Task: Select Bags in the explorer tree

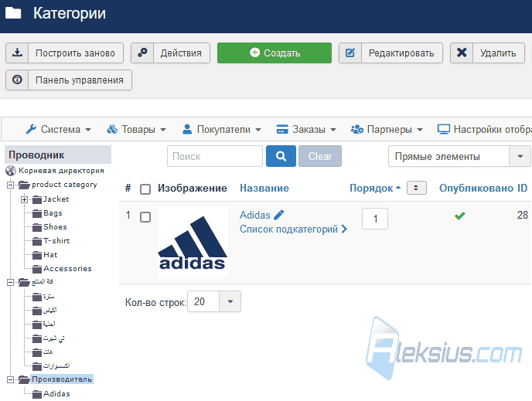Action: pyautogui.click(x=53, y=213)
